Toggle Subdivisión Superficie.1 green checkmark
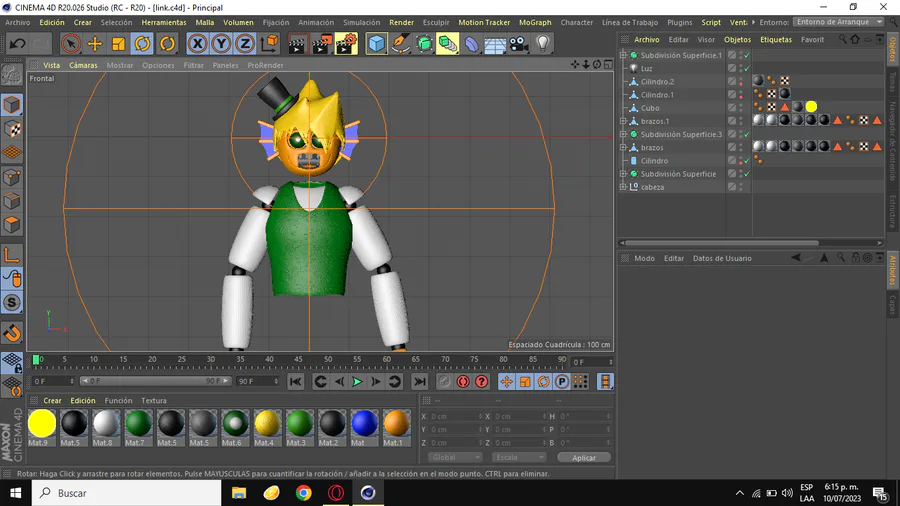900x506 pixels. tap(747, 56)
